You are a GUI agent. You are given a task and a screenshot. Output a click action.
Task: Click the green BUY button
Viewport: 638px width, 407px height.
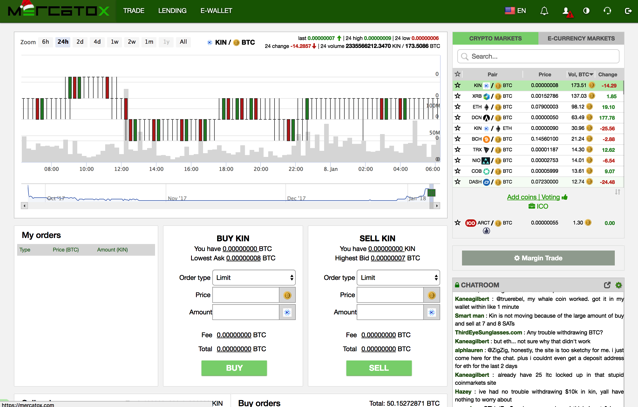click(x=234, y=368)
